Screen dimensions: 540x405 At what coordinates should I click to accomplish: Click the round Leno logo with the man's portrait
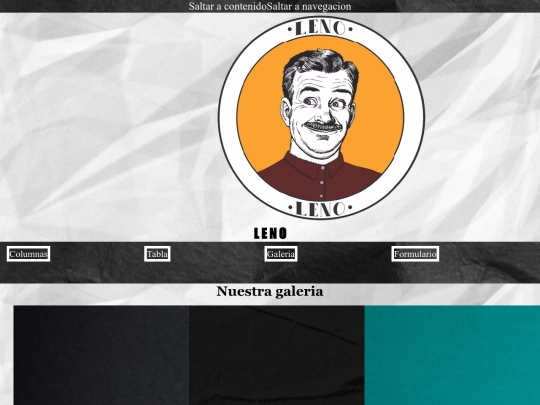[x=321, y=118]
